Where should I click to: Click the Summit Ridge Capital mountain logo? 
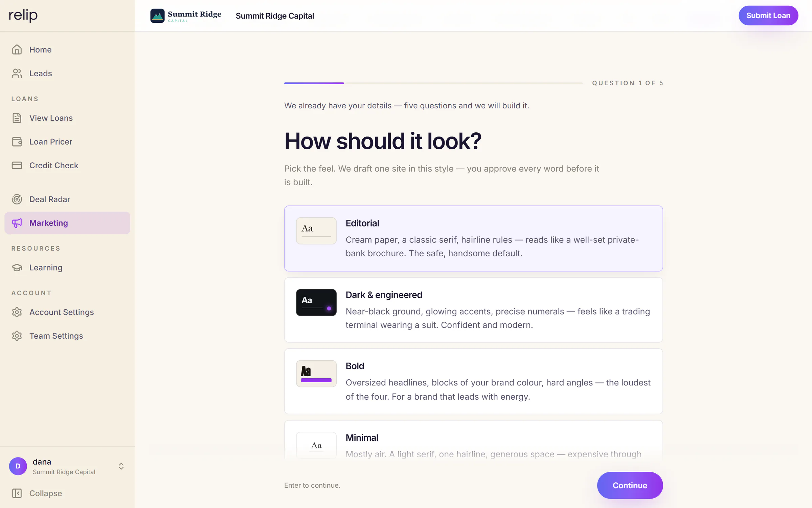click(186, 16)
